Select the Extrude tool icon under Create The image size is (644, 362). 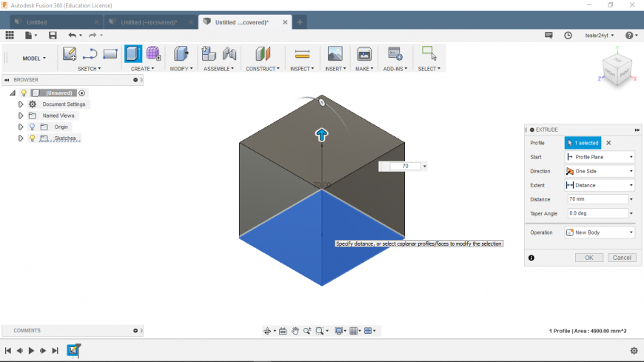(x=133, y=53)
